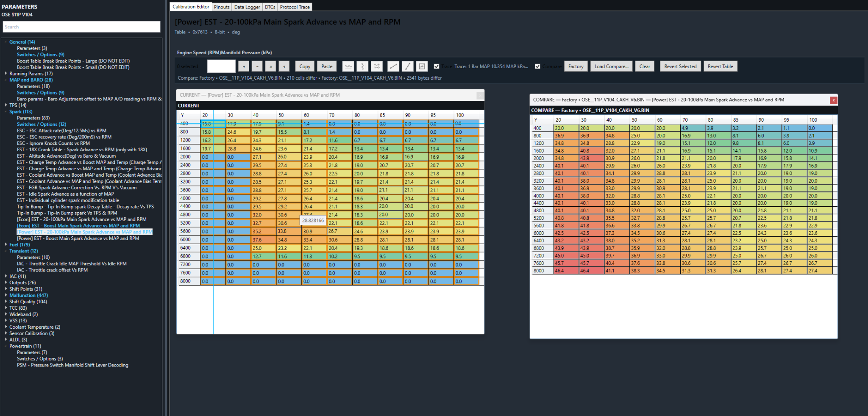The width and height of the screenshot is (868, 416).
Task: Click the Factory compare button
Action: [x=576, y=67]
